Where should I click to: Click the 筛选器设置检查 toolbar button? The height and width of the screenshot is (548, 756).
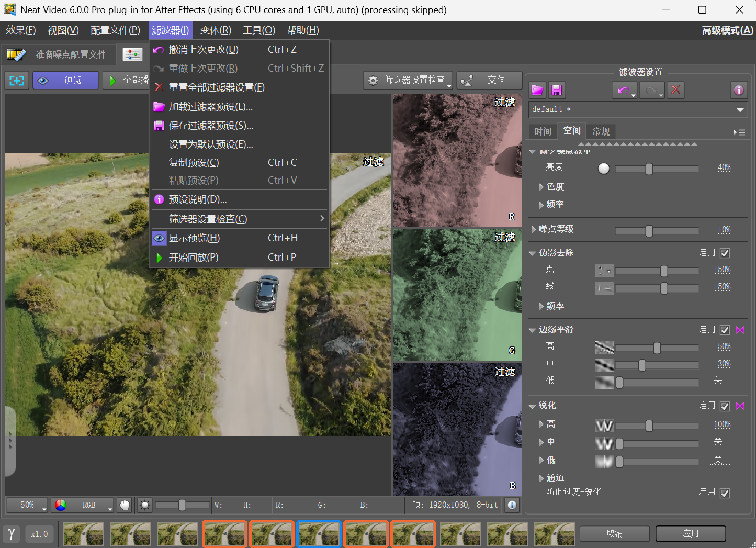coord(408,80)
